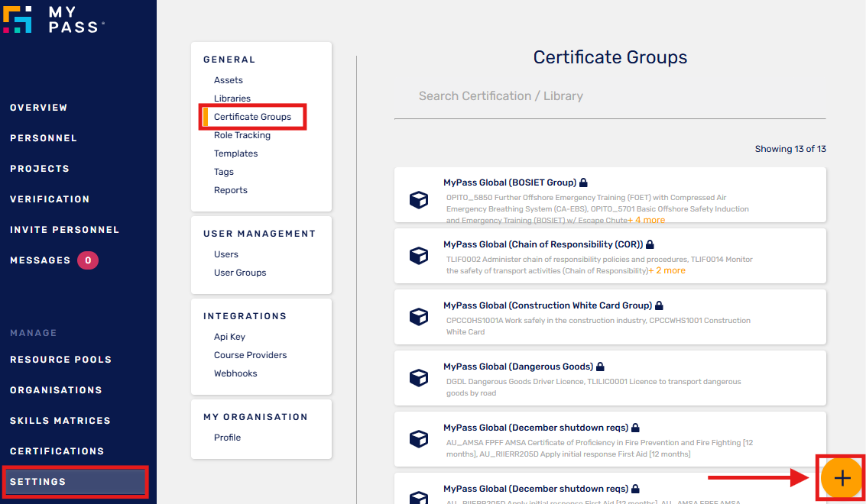Image resolution: width=866 pixels, height=504 pixels.
Task: Open MyPass Global (Construction White Card Group) title
Action: tap(548, 305)
